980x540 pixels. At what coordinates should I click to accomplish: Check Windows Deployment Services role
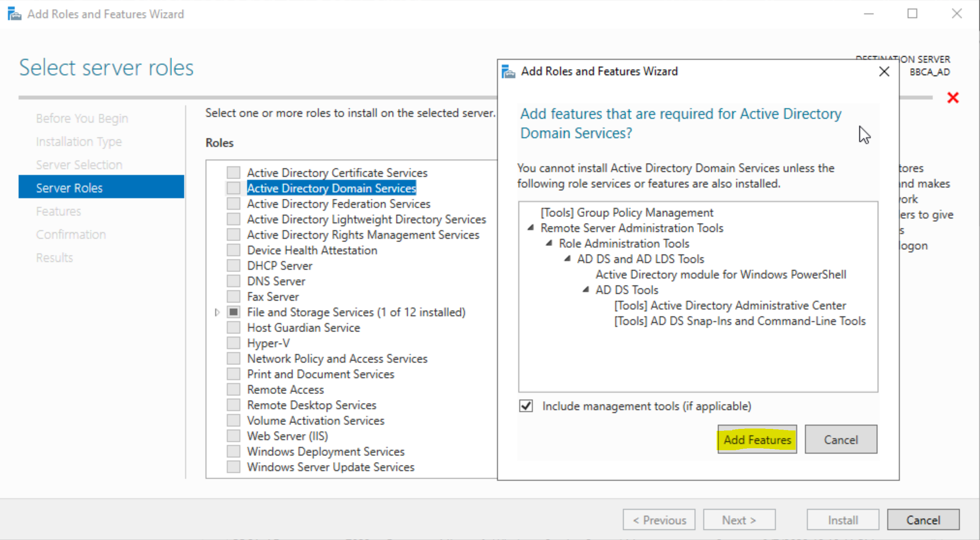point(233,451)
